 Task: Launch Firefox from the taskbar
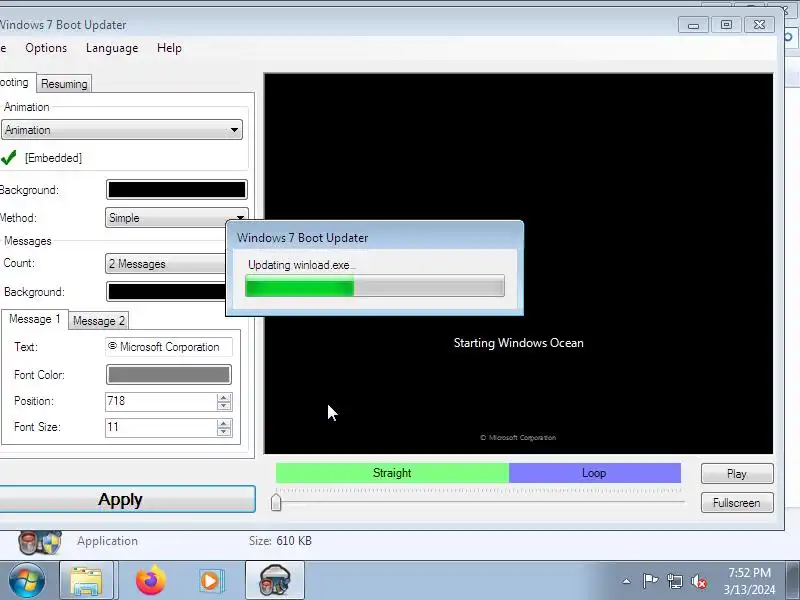(151, 581)
